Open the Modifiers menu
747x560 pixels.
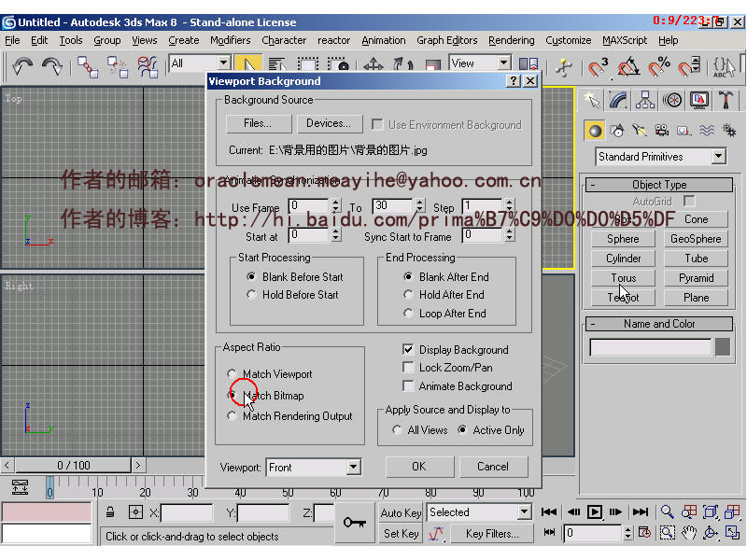click(230, 40)
